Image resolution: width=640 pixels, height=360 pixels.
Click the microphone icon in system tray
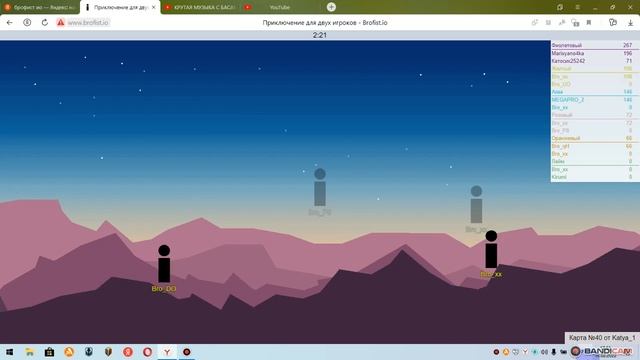coord(554,352)
